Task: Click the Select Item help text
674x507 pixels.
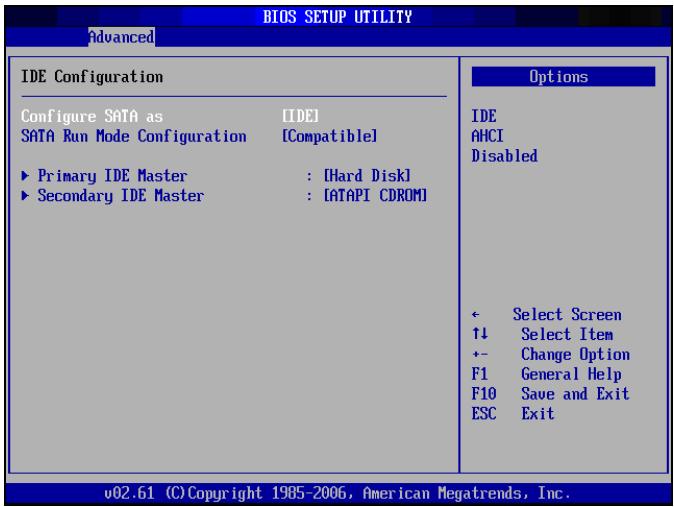Action: [567, 334]
